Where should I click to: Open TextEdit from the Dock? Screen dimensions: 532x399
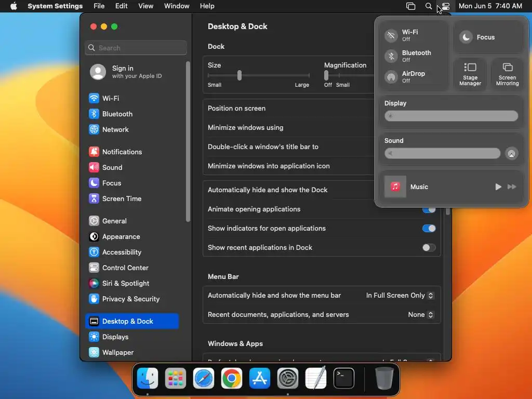pos(316,378)
